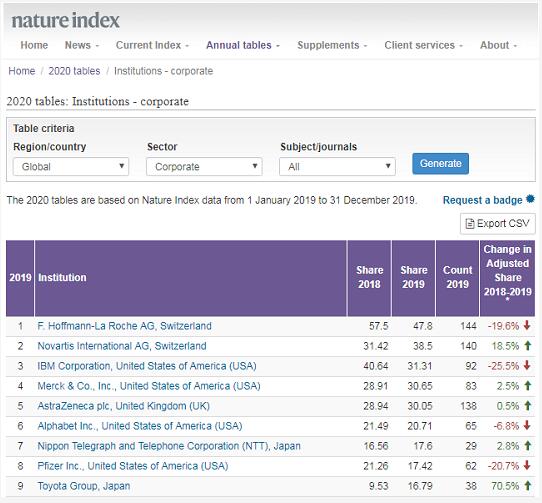542x503 pixels.
Task: Click Count 2019 value 29
Action: tap(470, 446)
